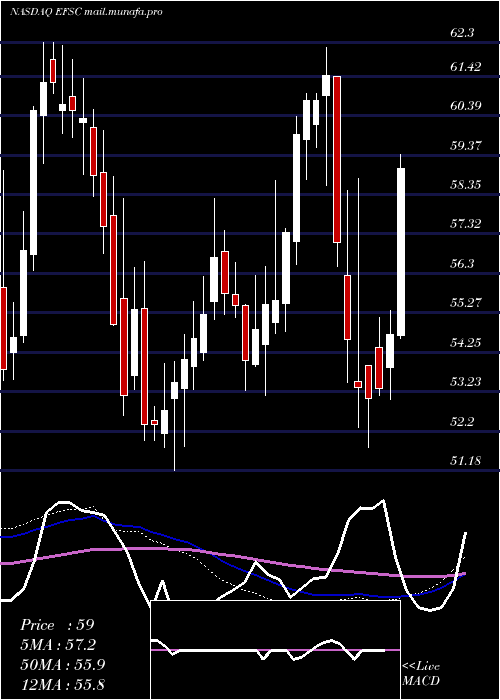Click the Price : 59 readout
500x700 pixels.
pyautogui.click(x=57, y=625)
